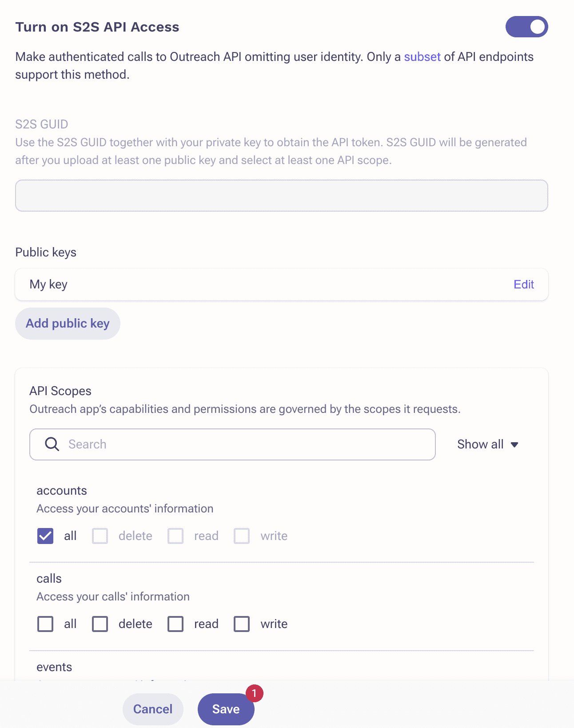Disable S2S API Access with the toggle
The height and width of the screenshot is (728, 574).
pos(527,27)
